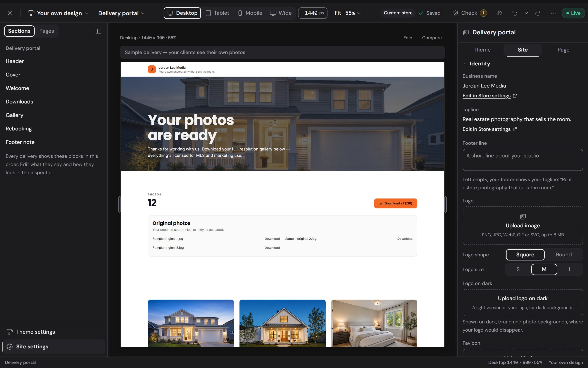The height and width of the screenshot is (368, 588).
Task: Set Logo size to S
Action: tap(518, 269)
